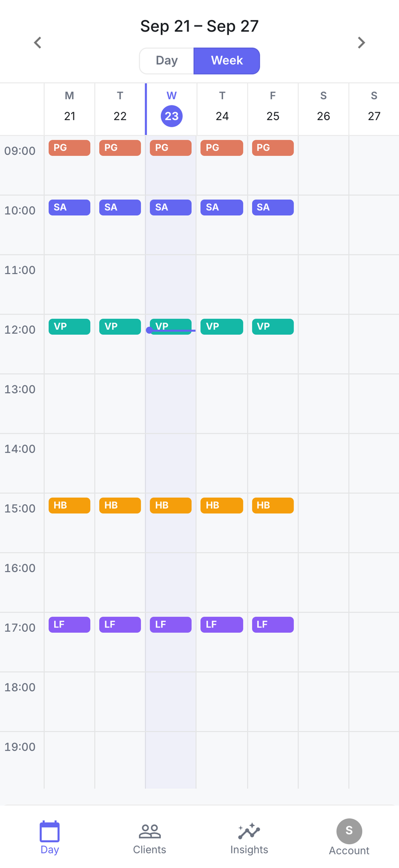Open the Account tab avatar
Viewport: 399px width, 868px height.
349,831
